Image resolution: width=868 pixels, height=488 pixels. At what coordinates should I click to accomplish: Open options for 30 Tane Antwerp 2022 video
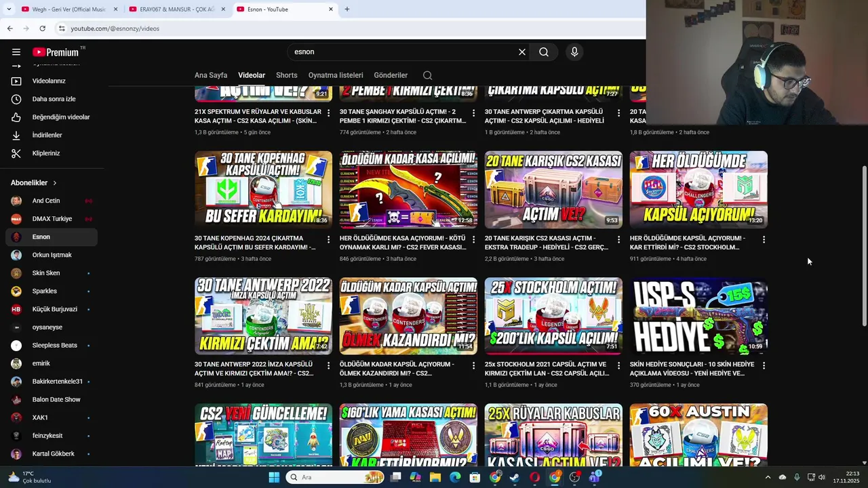point(328,365)
